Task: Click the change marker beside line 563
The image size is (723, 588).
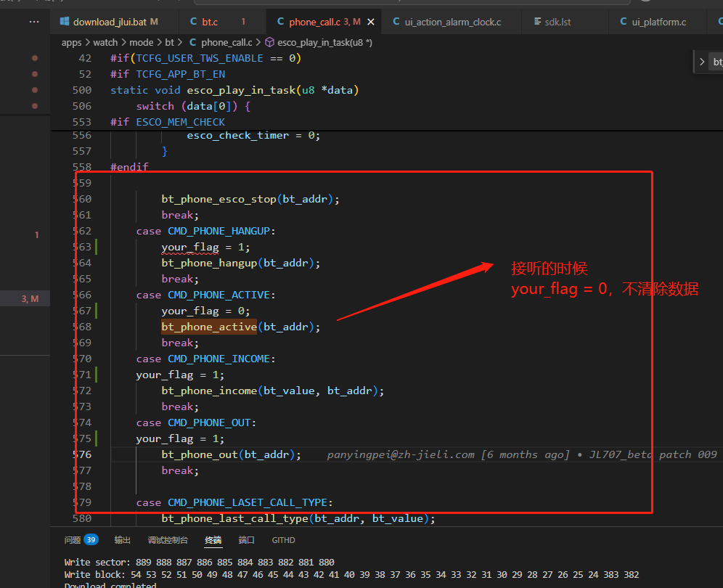Action: [97, 247]
